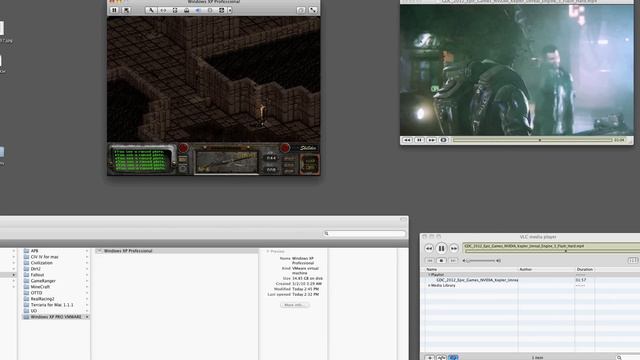Expand Media Library in VLC
The width and height of the screenshot is (640, 360).
tap(429, 285)
